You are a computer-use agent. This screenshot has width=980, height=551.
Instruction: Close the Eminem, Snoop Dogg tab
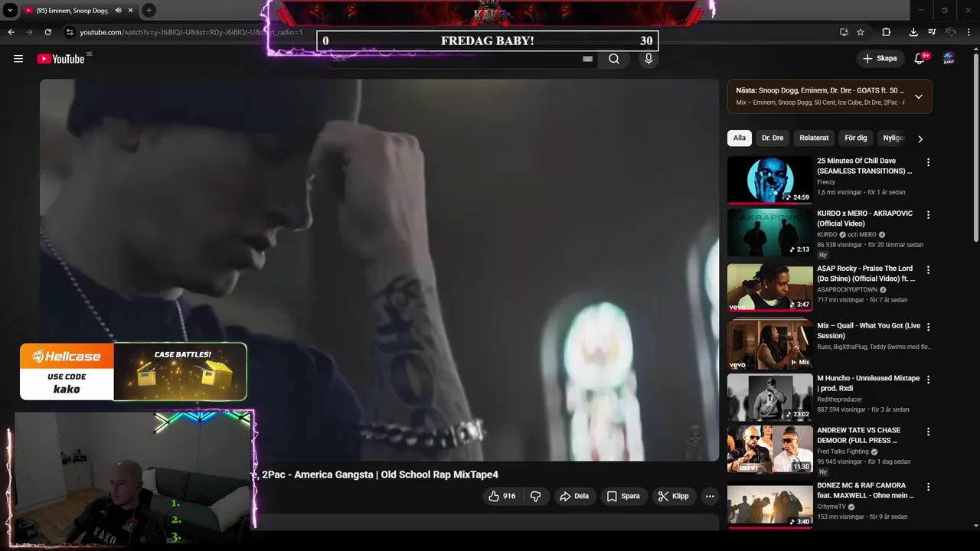click(131, 11)
